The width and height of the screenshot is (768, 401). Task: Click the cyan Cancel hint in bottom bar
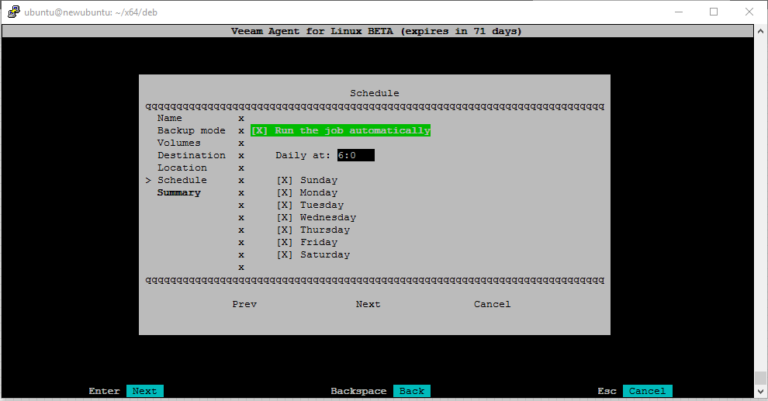coord(648,391)
